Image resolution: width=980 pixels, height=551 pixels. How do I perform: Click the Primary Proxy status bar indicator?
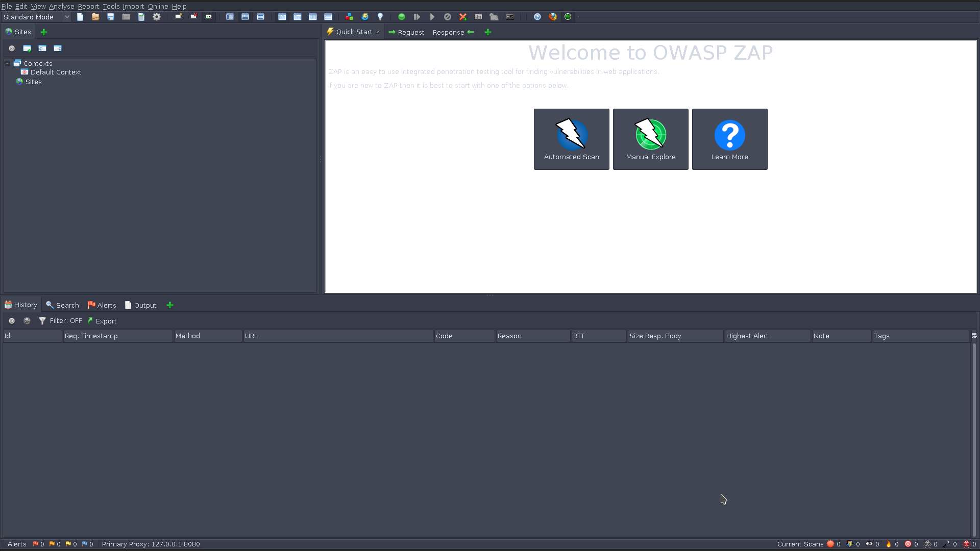tap(152, 543)
